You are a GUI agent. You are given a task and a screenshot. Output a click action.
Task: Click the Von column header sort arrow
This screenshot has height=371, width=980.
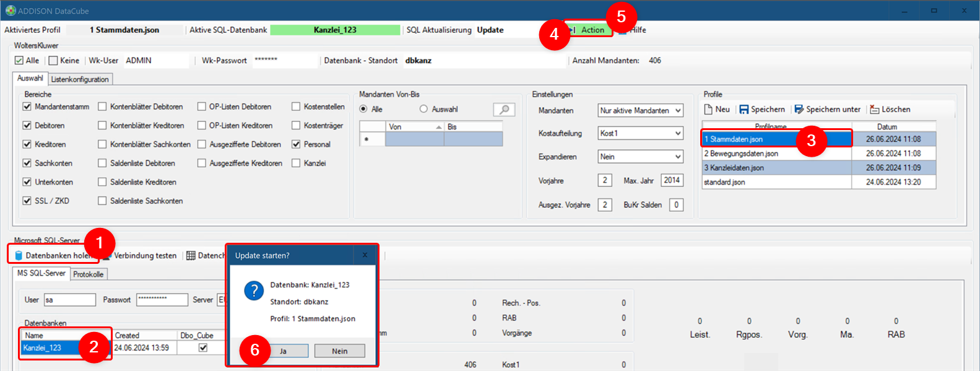click(439, 127)
